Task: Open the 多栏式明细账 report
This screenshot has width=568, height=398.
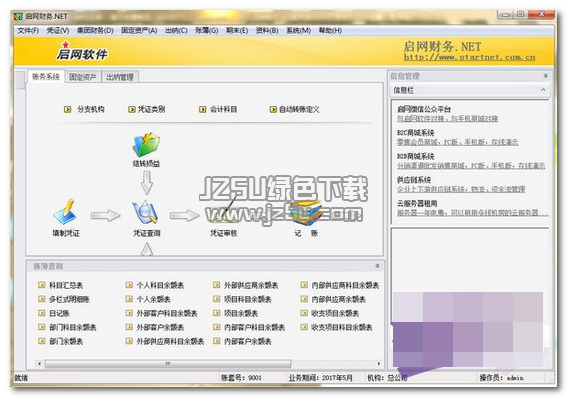Action: click(x=64, y=299)
